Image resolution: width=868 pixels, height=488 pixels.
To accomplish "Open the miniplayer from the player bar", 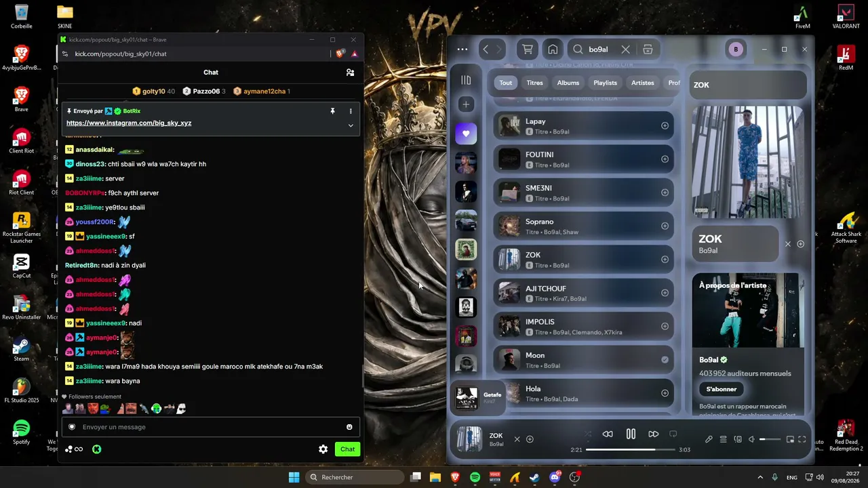I will tap(790, 439).
